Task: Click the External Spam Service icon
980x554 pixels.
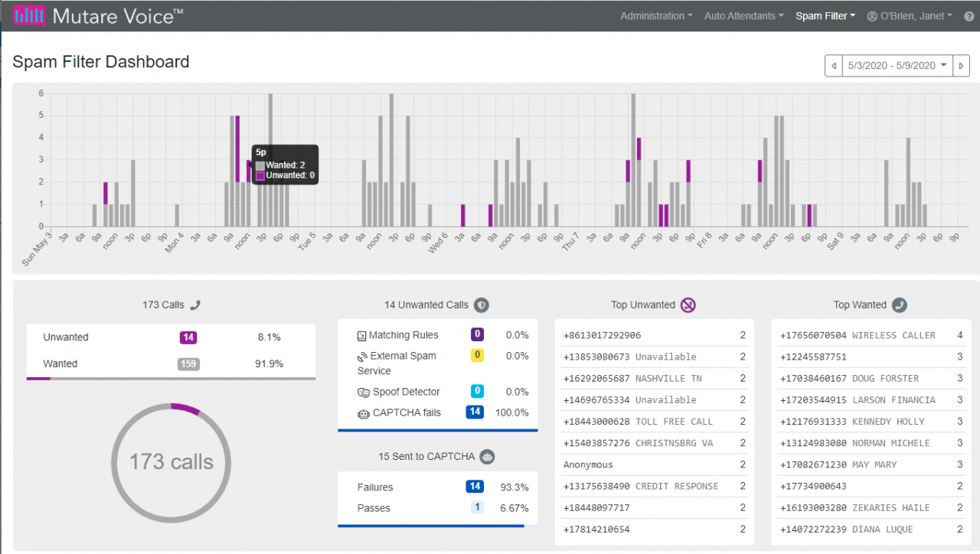Action: pos(362,356)
